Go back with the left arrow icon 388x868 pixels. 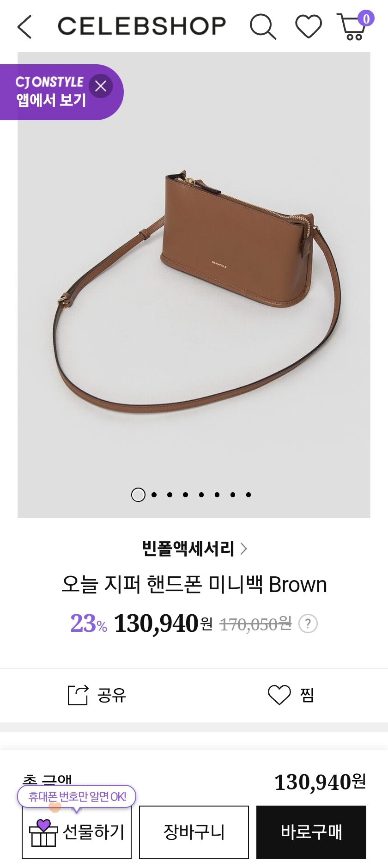[x=24, y=26]
